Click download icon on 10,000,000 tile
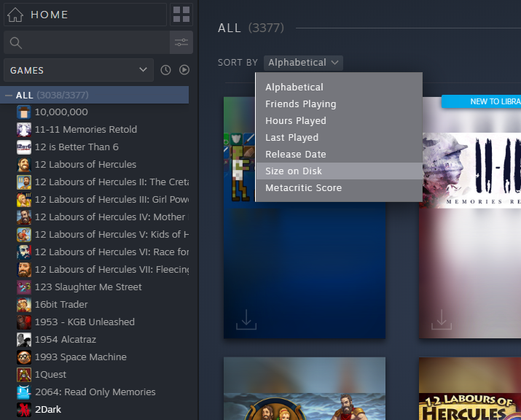521x420 pixels. (246, 319)
